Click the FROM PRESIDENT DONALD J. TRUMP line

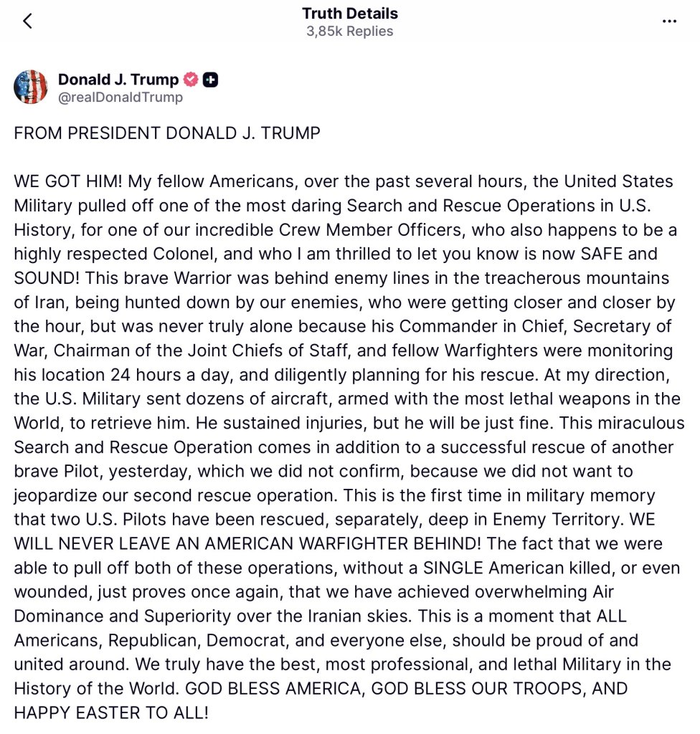coord(167,133)
